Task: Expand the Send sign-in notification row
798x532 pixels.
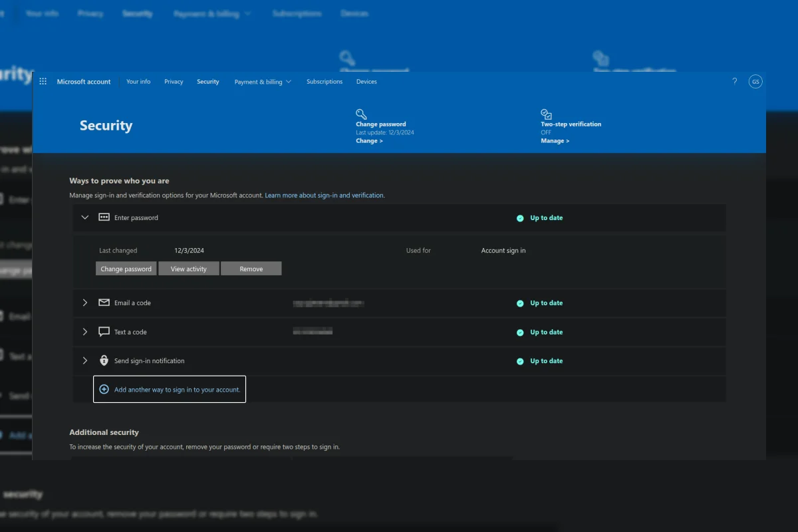Action: click(x=84, y=360)
